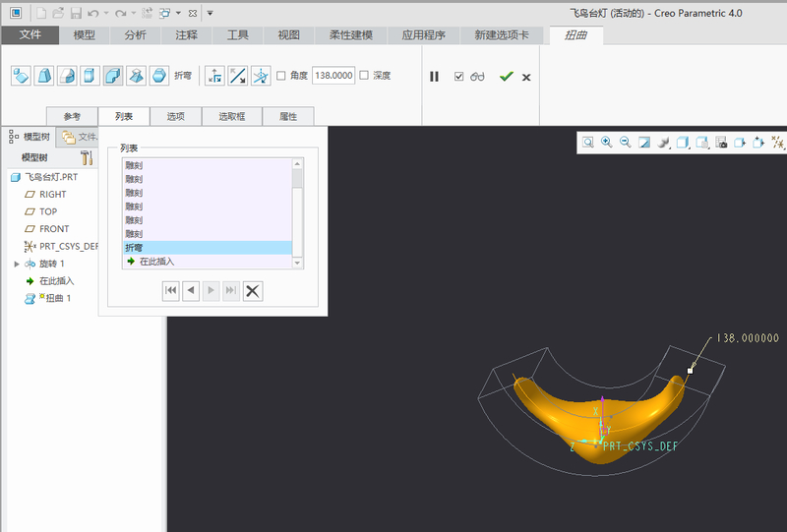This screenshot has width=787, height=532.
Task: Open the Customize Quick Access Toolbar arrow
Action: [210, 13]
